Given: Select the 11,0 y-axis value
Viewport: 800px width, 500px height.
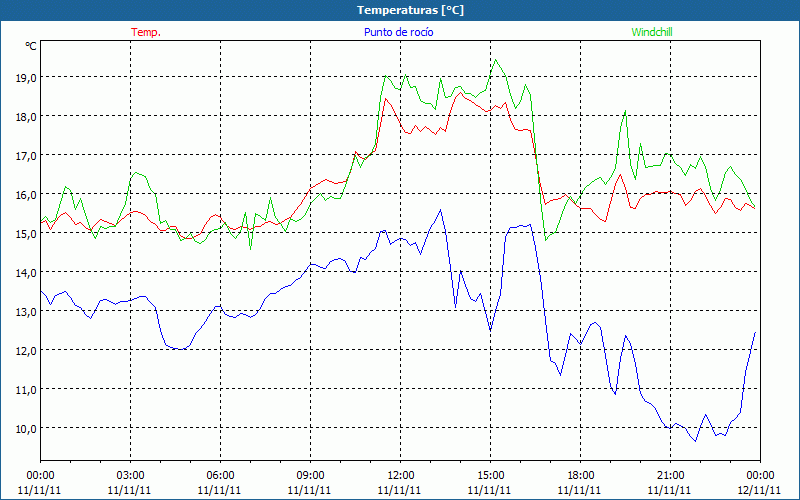Looking at the screenshot, I should pyautogui.click(x=26, y=389).
